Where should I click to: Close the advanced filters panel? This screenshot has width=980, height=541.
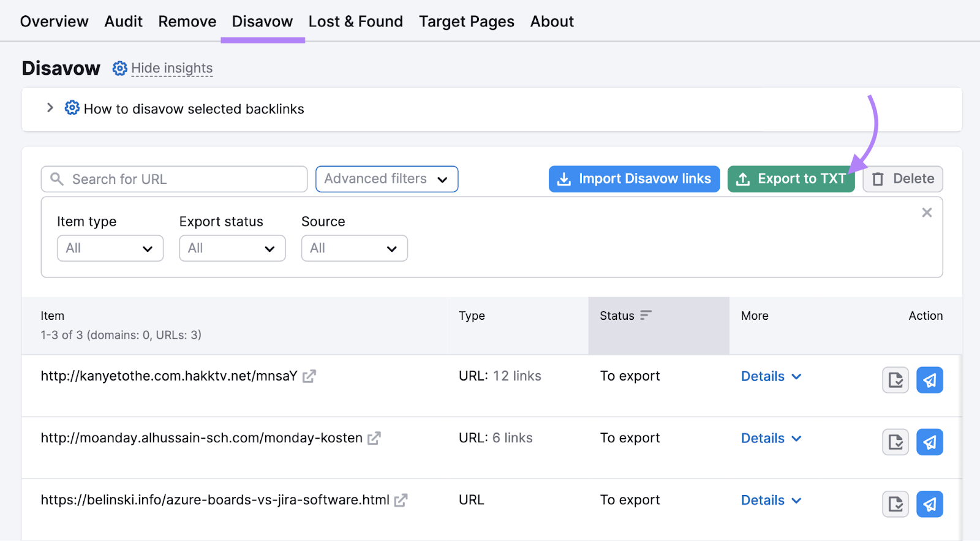tap(927, 213)
